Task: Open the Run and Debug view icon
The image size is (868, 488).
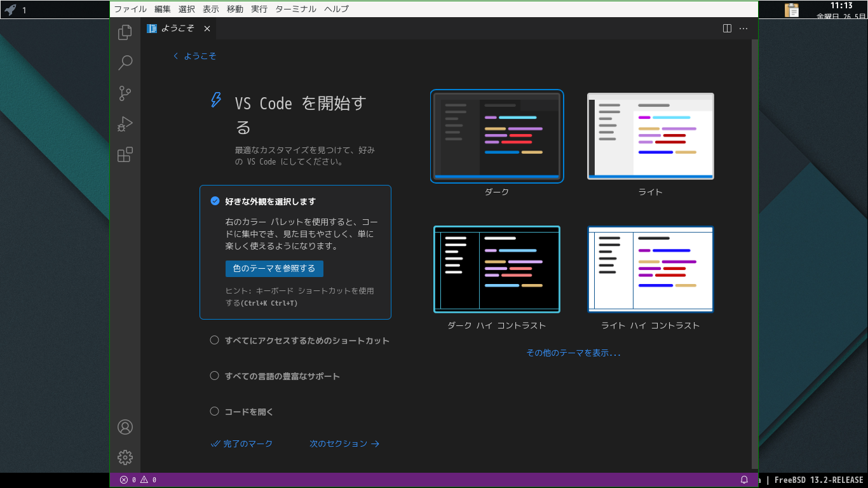Action: pyautogui.click(x=125, y=124)
